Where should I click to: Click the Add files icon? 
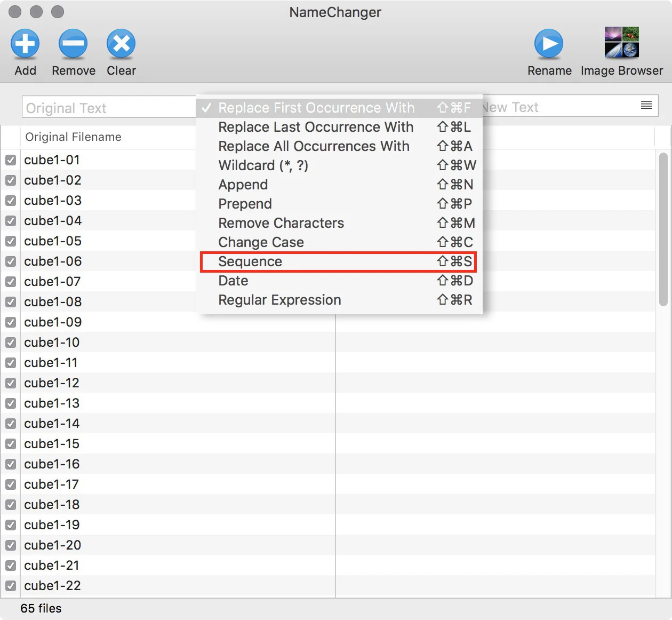[x=25, y=44]
